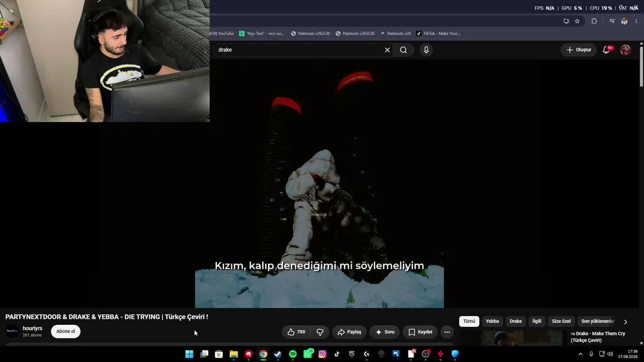Run the search with the magnifier icon
This screenshot has height=362, width=644.
pyautogui.click(x=404, y=50)
